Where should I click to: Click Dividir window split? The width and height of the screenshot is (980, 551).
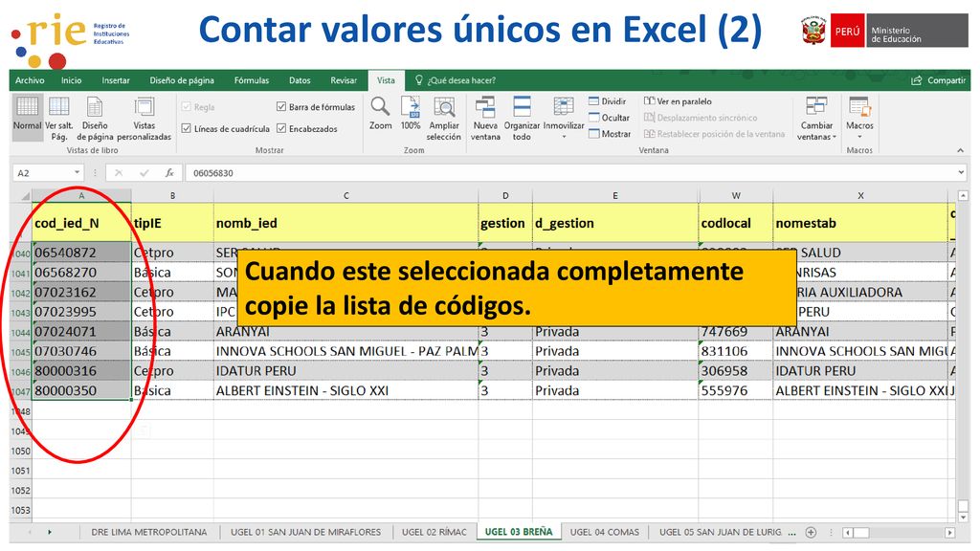coord(608,101)
